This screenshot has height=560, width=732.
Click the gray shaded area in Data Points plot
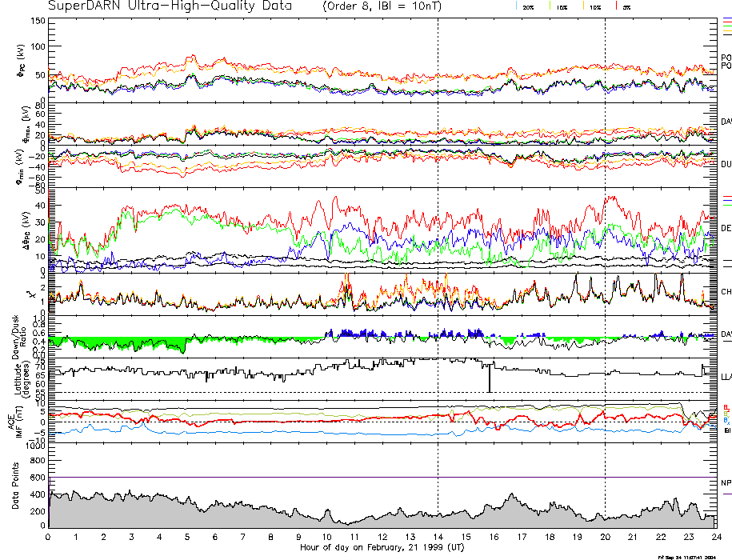(160, 516)
